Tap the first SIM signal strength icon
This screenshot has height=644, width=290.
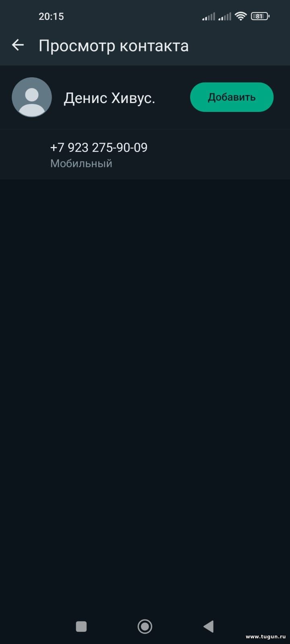click(x=209, y=17)
